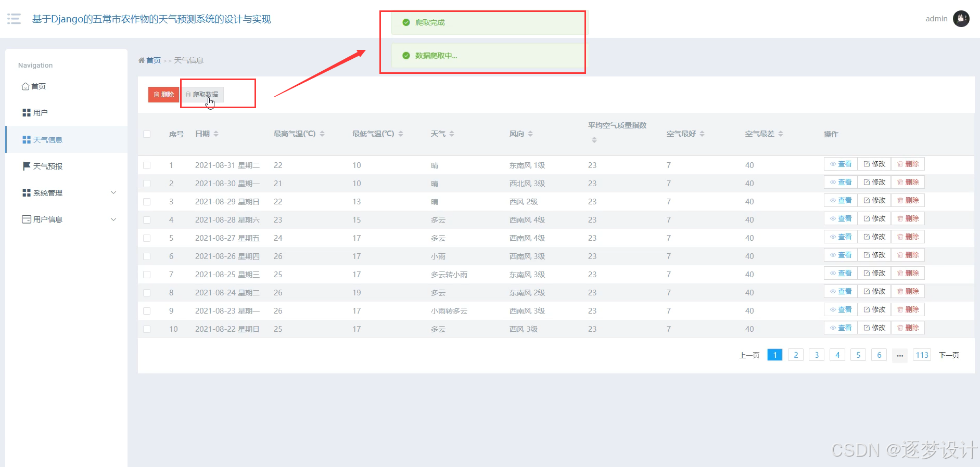The image size is (980, 467).
Task: Sort by the 风向 column arrows
Action: coord(530,134)
